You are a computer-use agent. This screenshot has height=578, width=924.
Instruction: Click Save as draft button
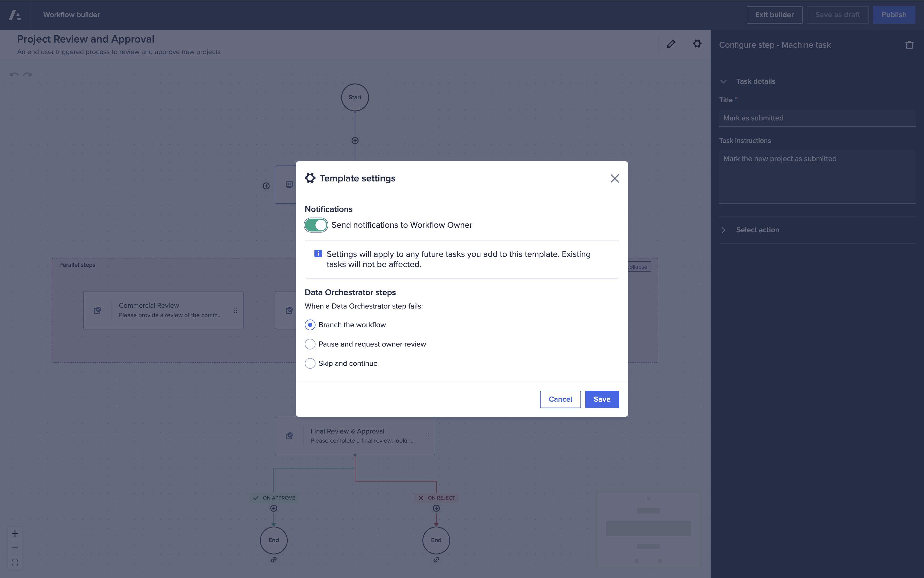pyautogui.click(x=837, y=15)
